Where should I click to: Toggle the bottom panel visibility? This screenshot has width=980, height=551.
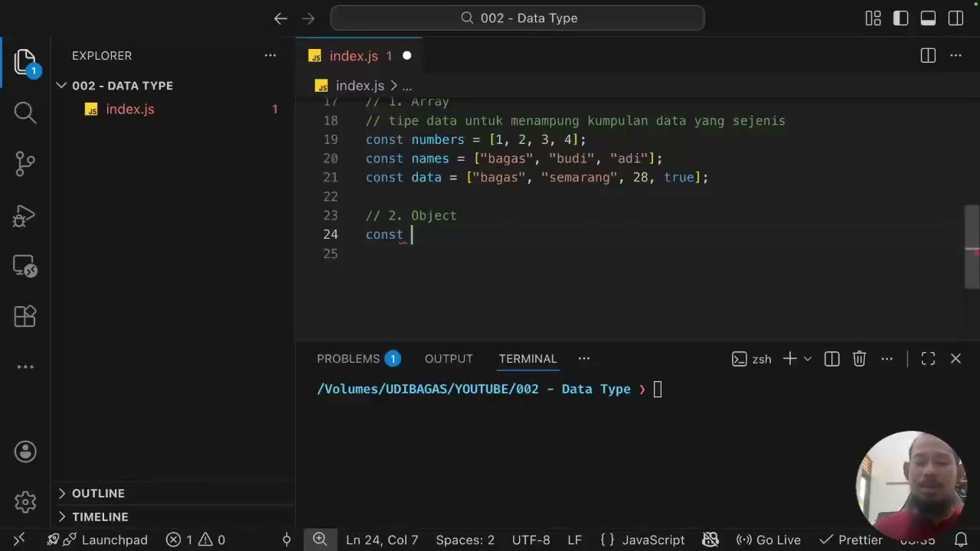[x=928, y=18]
